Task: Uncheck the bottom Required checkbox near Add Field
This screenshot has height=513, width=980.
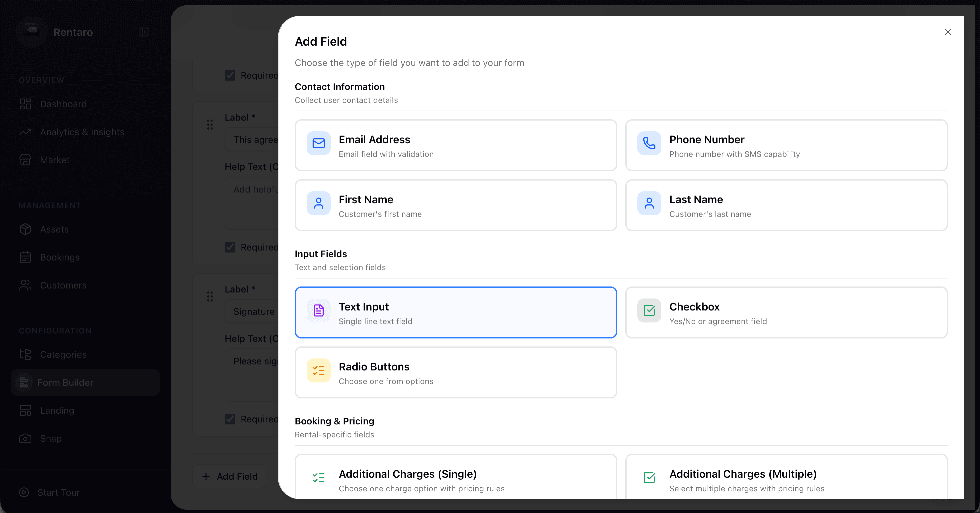Action: (230, 419)
